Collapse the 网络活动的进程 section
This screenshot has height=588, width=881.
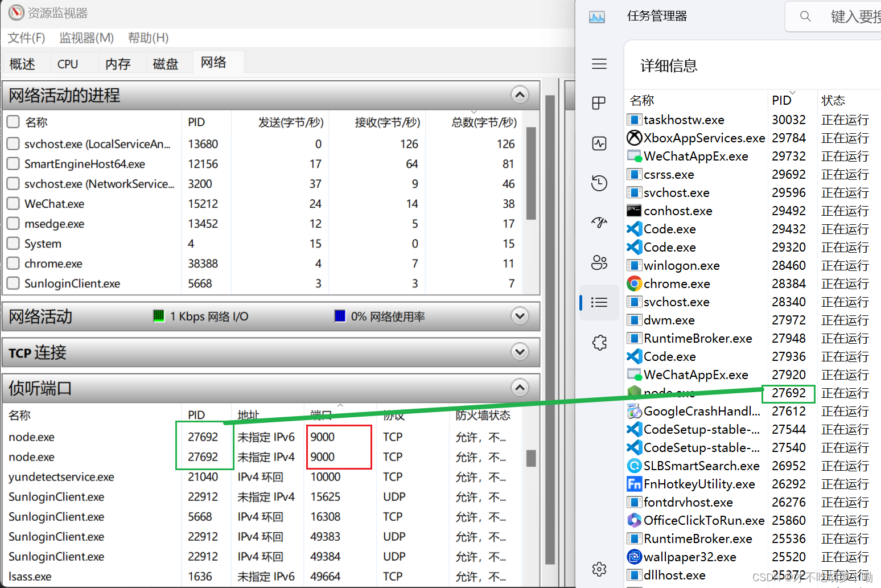point(520,95)
